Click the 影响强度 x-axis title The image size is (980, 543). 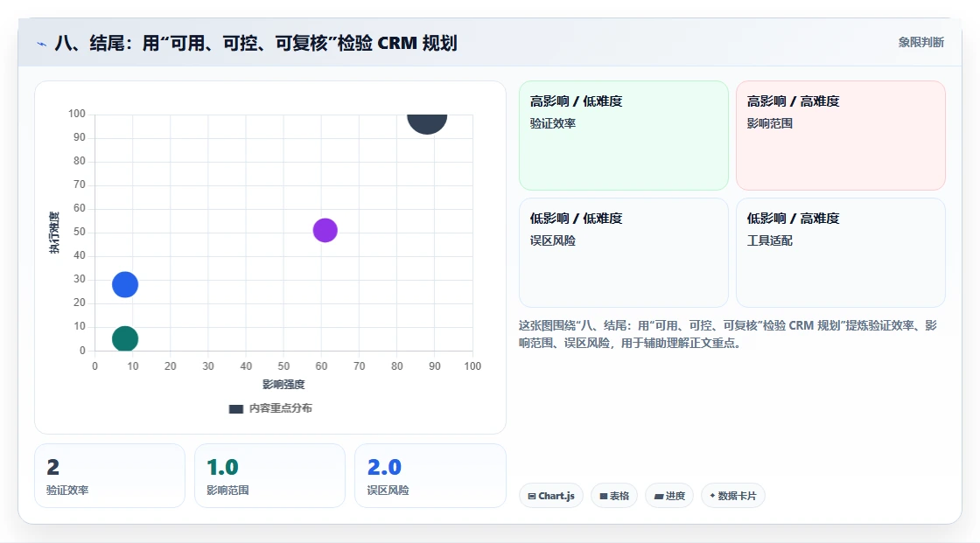point(283,384)
